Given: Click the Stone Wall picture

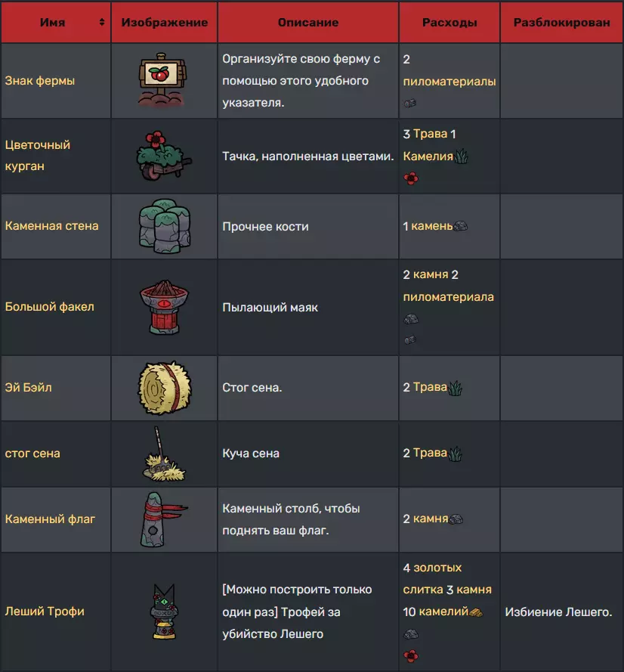Looking at the screenshot, I should point(162,225).
